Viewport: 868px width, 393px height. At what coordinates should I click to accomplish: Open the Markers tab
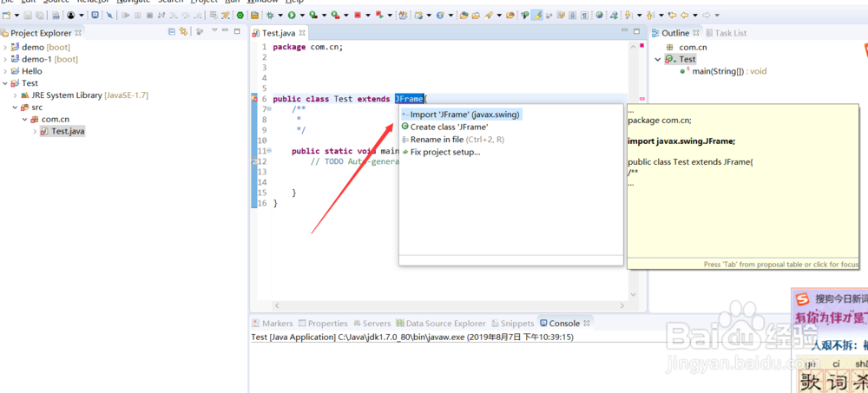[x=273, y=324]
